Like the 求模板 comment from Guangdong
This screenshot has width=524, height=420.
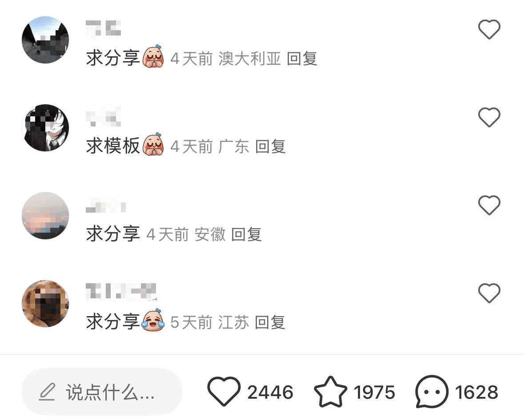pyautogui.click(x=489, y=117)
